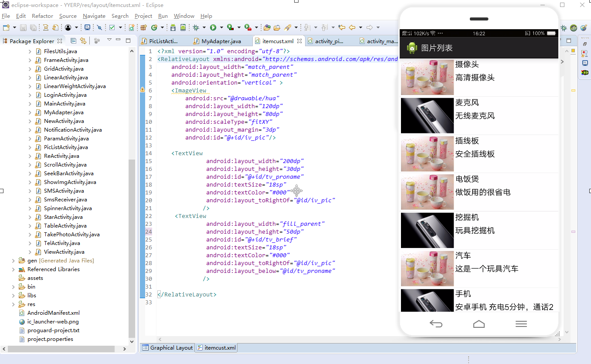Open the Refactor menu
This screenshot has height=364, width=591.
(x=42, y=16)
